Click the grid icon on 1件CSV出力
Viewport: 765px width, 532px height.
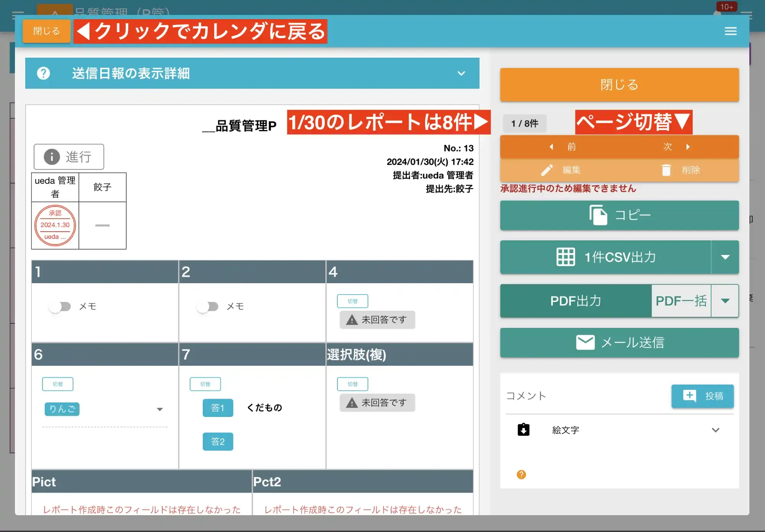(566, 257)
